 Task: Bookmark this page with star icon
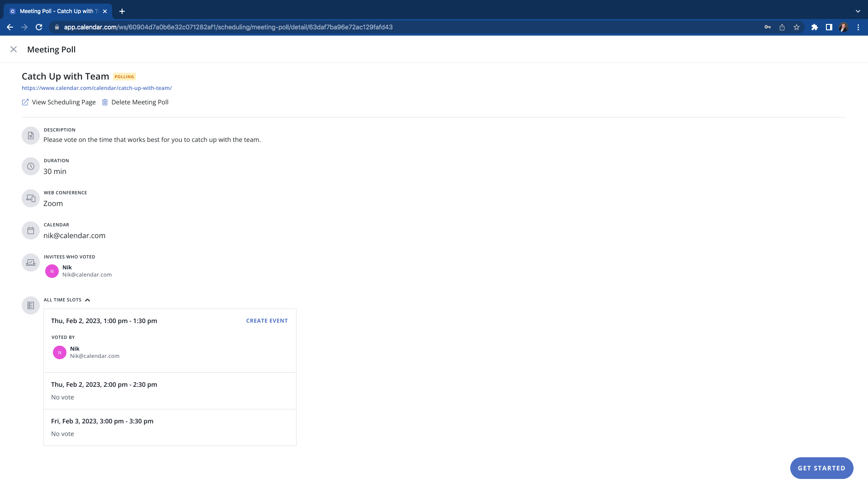[797, 27]
